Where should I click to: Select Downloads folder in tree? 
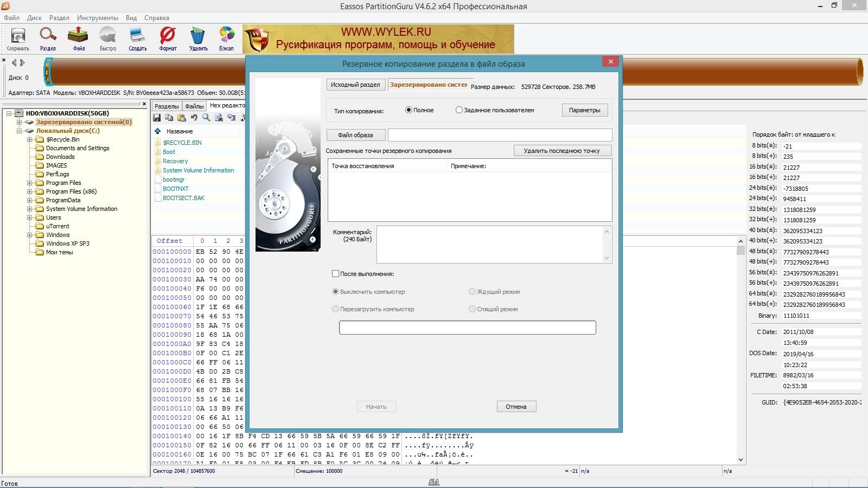(x=60, y=157)
